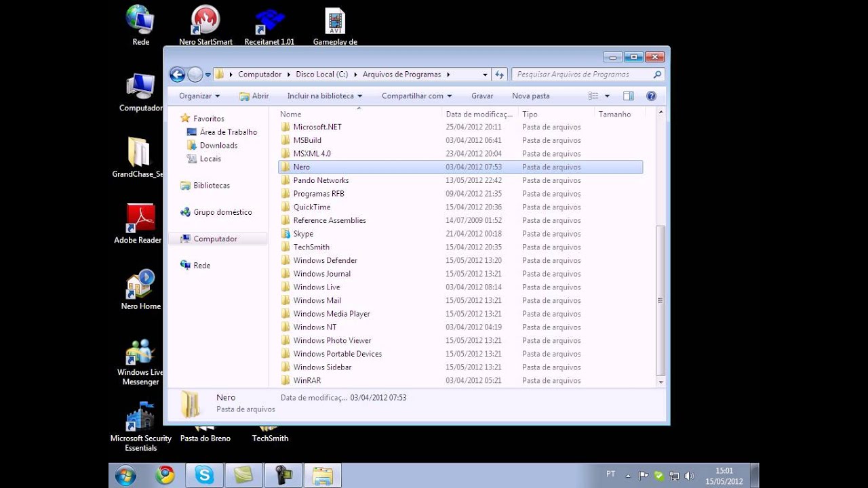Viewport: 868px width, 488px height.
Task: Open Gameplay de AVI file icon
Action: click(x=335, y=25)
